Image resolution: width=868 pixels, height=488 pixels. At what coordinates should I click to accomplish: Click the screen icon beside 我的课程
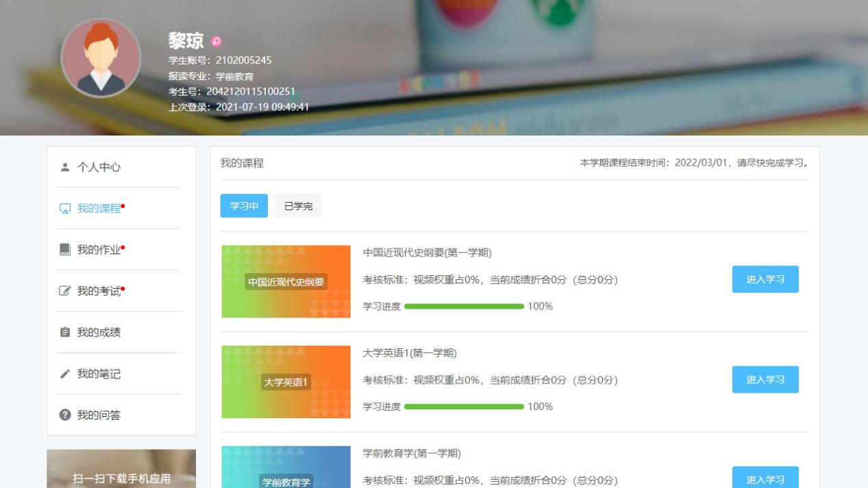pyautogui.click(x=65, y=209)
